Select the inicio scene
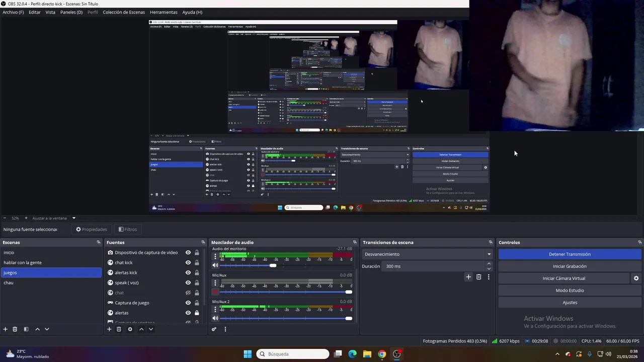 (x=51, y=252)
